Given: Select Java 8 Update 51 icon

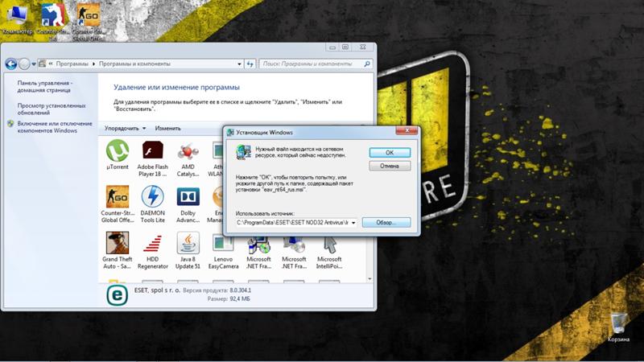Looking at the screenshot, I should click(x=188, y=243).
